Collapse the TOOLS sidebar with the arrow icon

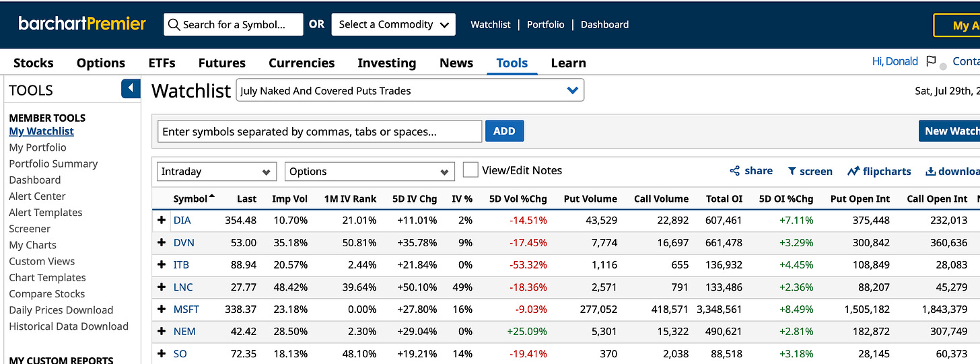tap(131, 89)
